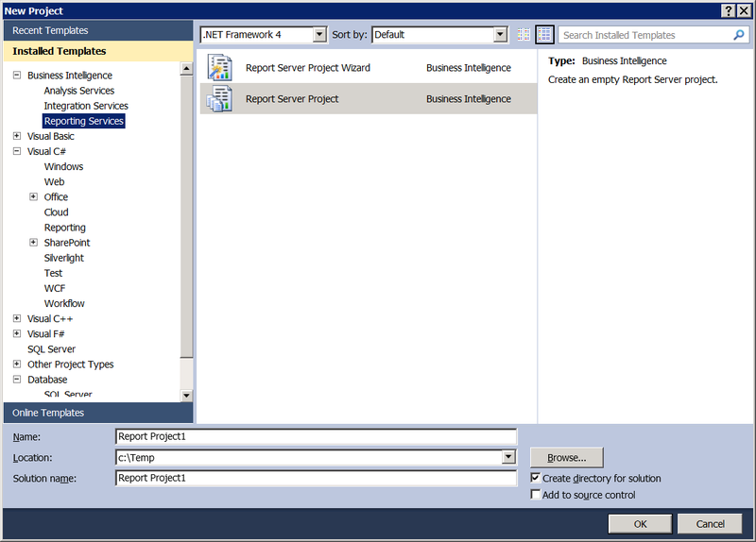Image resolution: width=756 pixels, height=542 pixels.
Task: Click the Solution name input field
Action: pyautogui.click(x=317, y=478)
